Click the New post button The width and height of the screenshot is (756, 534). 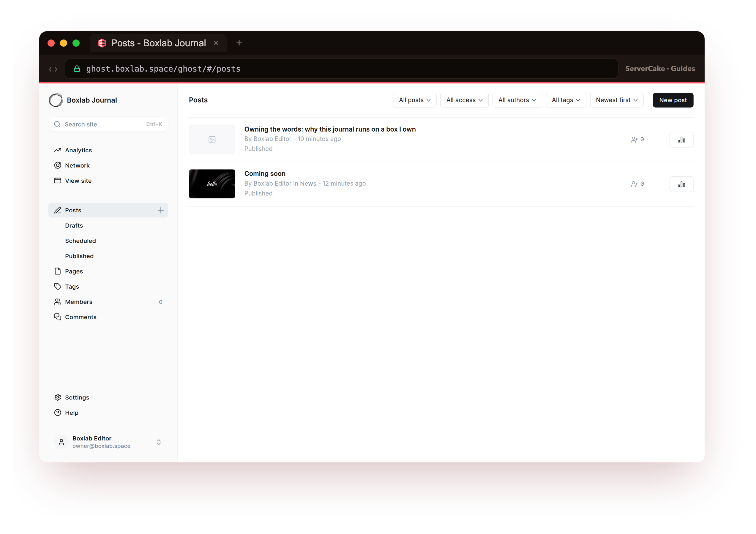point(673,100)
